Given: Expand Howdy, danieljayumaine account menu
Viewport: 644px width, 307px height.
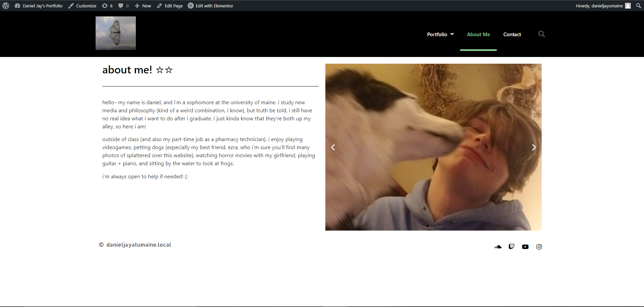Looking at the screenshot, I should click(603, 6).
